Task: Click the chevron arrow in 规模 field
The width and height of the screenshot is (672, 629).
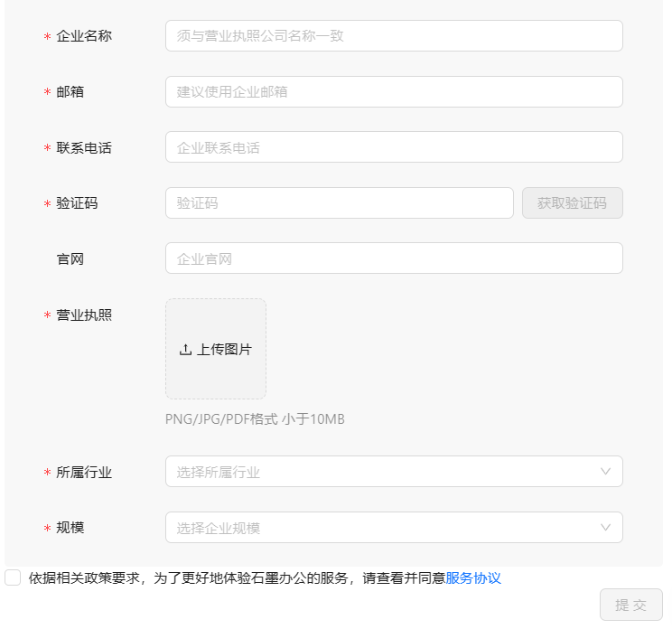Action: [605, 527]
